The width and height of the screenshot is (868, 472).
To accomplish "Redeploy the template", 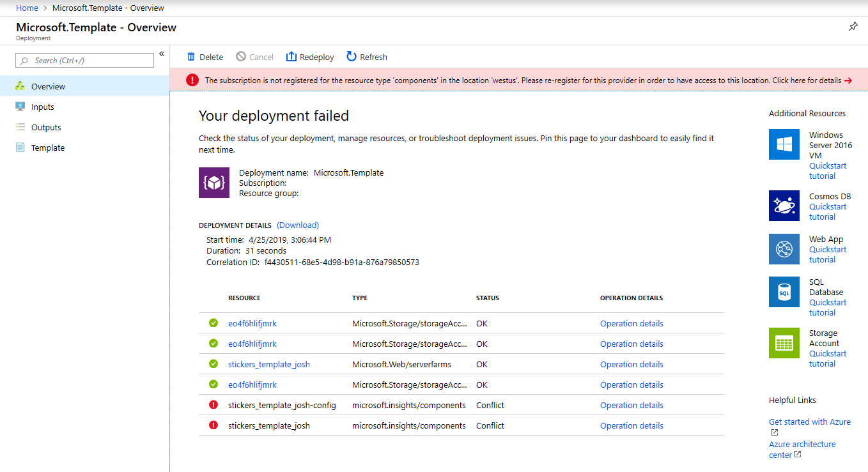I will coord(310,57).
